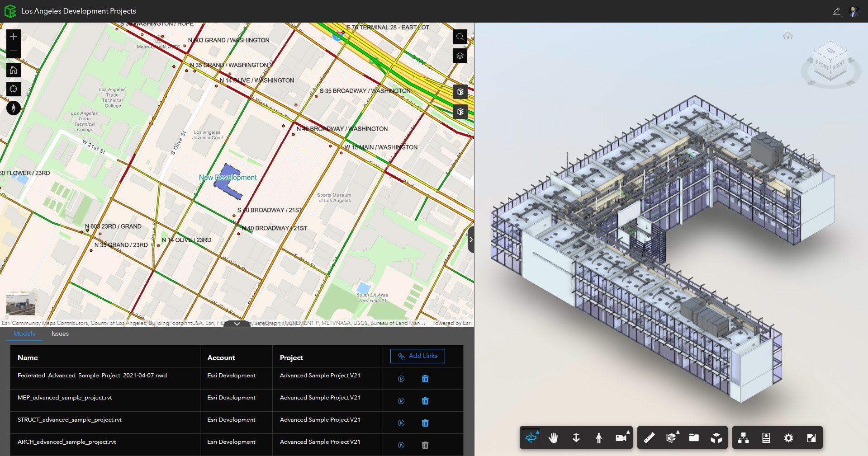Click the 'S 40 BROADWAY / 21ST' map label
This screenshot has height=456, width=868.
tap(270, 210)
